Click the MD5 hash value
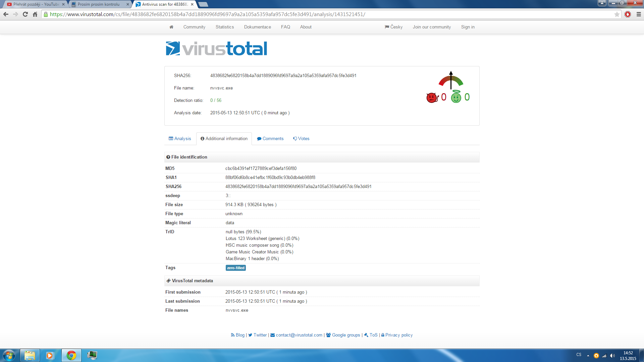The image size is (644, 362). (261, 168)
